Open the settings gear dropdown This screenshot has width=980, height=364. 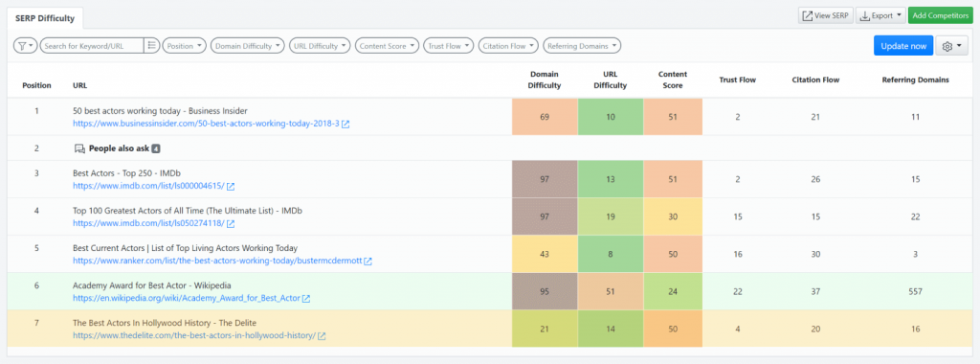[x=952, y=46]
